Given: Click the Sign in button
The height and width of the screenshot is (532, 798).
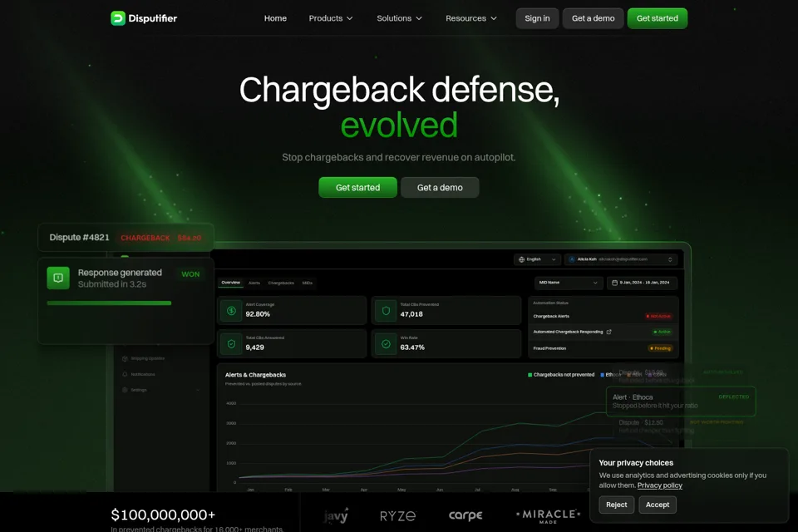Looking at the screenshot, I should [x=538, y=18].
